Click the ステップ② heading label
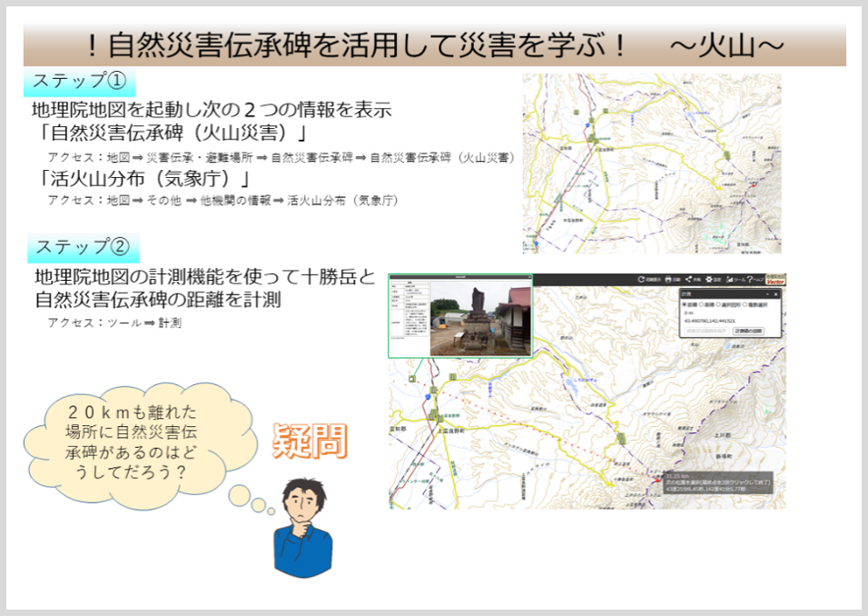This screenshot has height=616, width=868. (83, 247)
